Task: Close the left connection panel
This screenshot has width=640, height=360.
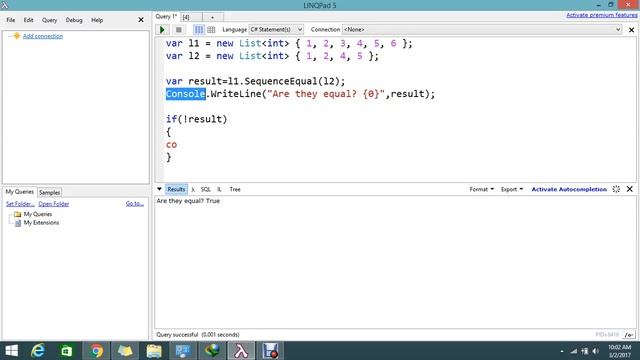Action: pos(141,20)
